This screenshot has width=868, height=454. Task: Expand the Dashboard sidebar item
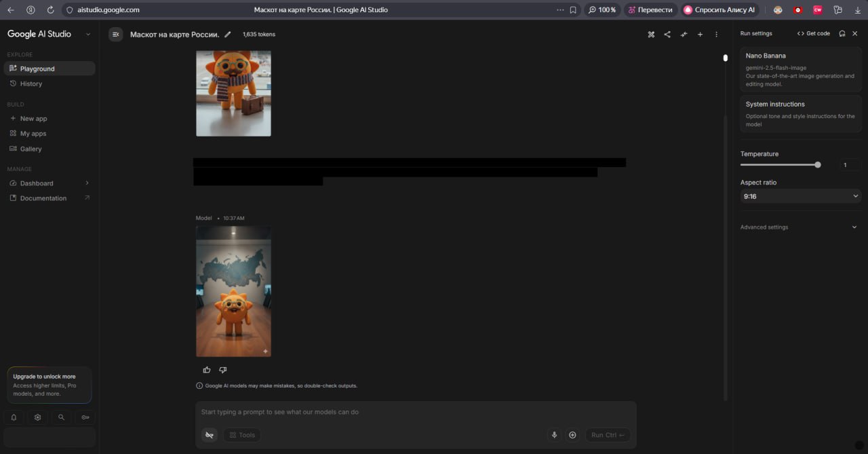pos(49,183)
